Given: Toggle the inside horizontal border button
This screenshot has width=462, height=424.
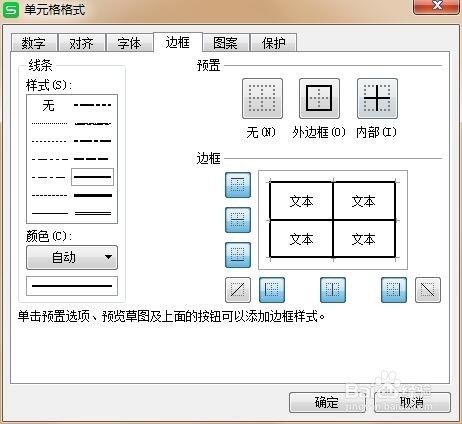Looking at the screenshot, I should pos(238,220).
